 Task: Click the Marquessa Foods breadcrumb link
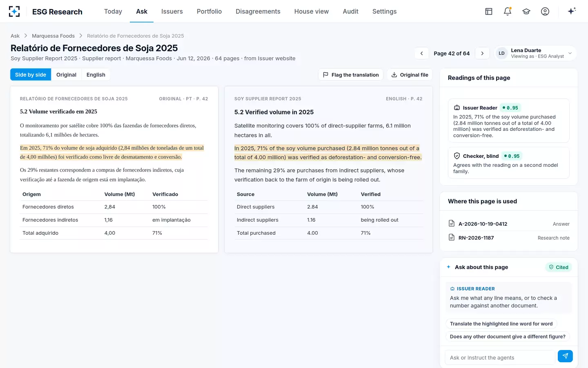pyautogui.click(x=53, y=36)
